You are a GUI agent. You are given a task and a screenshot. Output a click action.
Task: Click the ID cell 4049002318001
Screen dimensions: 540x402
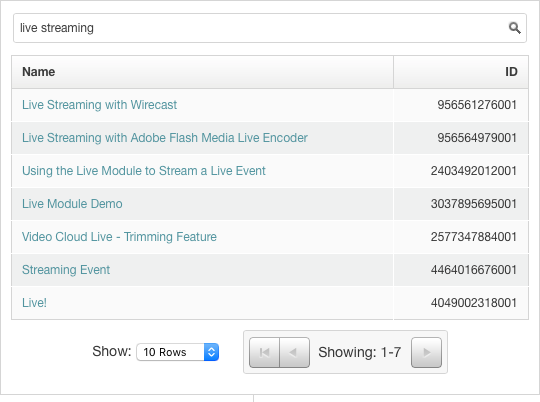coord(474,303)
